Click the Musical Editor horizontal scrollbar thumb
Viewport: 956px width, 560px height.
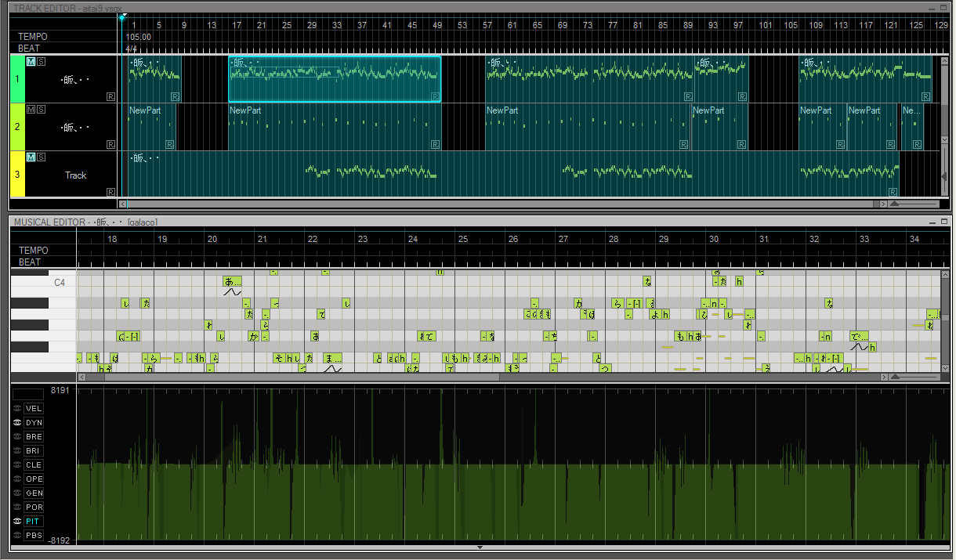[x=302, y=377]
